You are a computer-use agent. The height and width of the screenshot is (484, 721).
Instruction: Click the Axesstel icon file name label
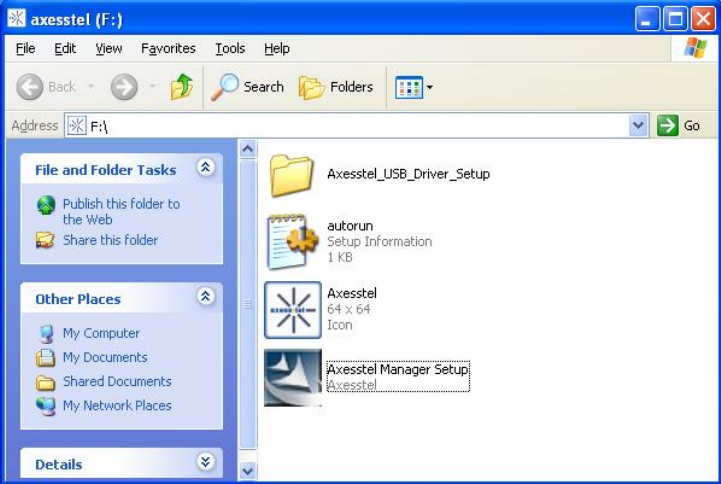point(352,293)
